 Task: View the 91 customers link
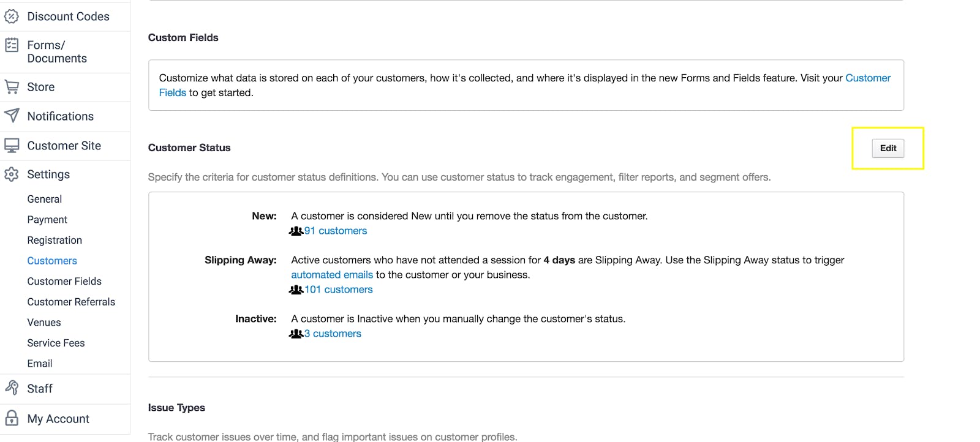coord(336,231)
